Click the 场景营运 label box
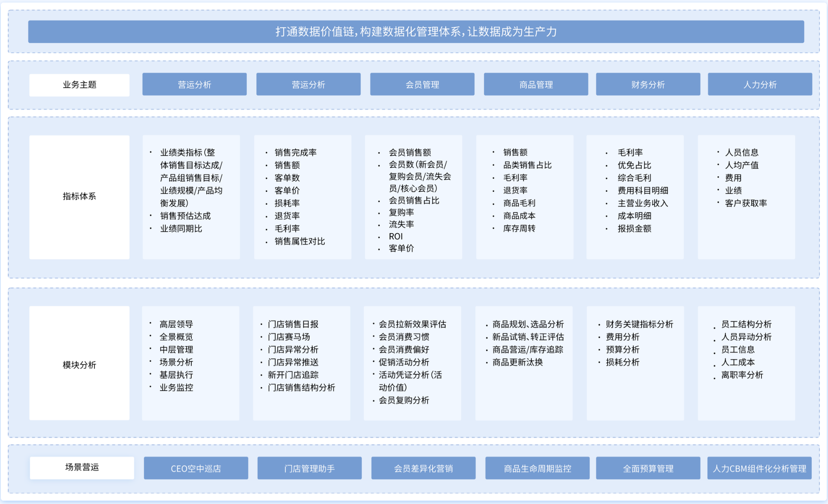This screenshot has width=828, height=504. 82,467
